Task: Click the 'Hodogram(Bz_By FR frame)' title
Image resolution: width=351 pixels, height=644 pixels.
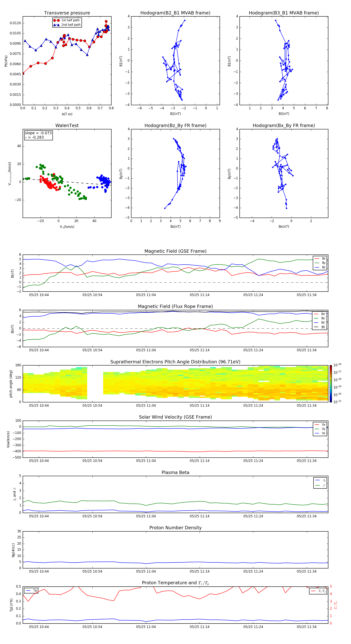Action: point(175,125)
